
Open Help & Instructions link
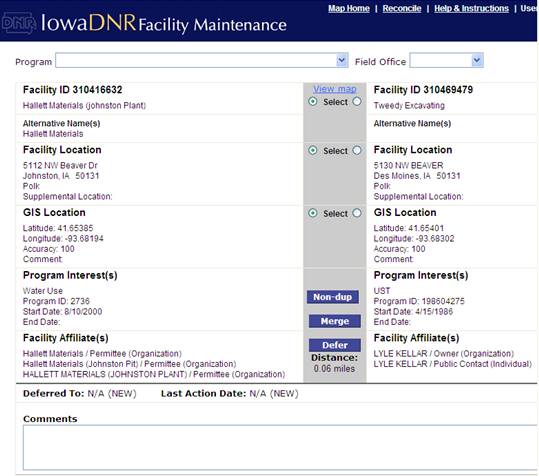point(471,8)
